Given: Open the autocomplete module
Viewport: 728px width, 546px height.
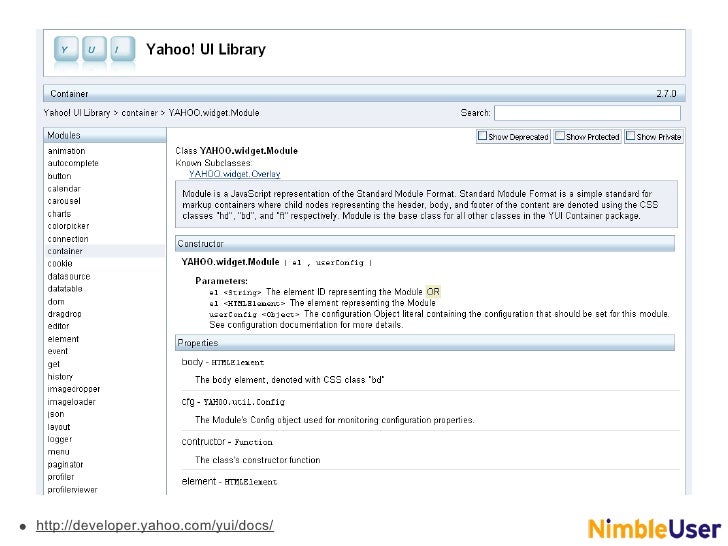Looking at the screenshot, I should tap(73, 163).
